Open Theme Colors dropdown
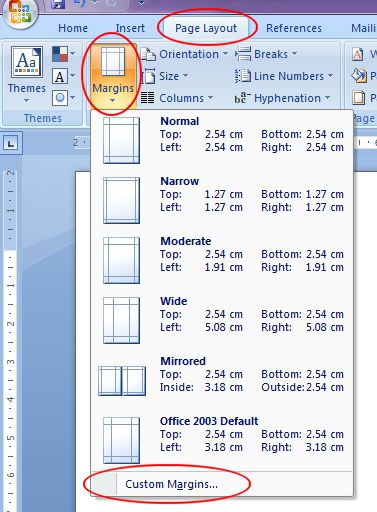This screenshot has width=377, height=512. (64, 54)
